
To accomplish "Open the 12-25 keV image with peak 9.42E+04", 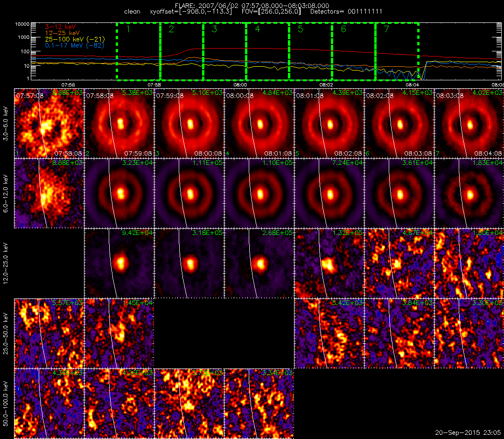I will tap(119, 264).
